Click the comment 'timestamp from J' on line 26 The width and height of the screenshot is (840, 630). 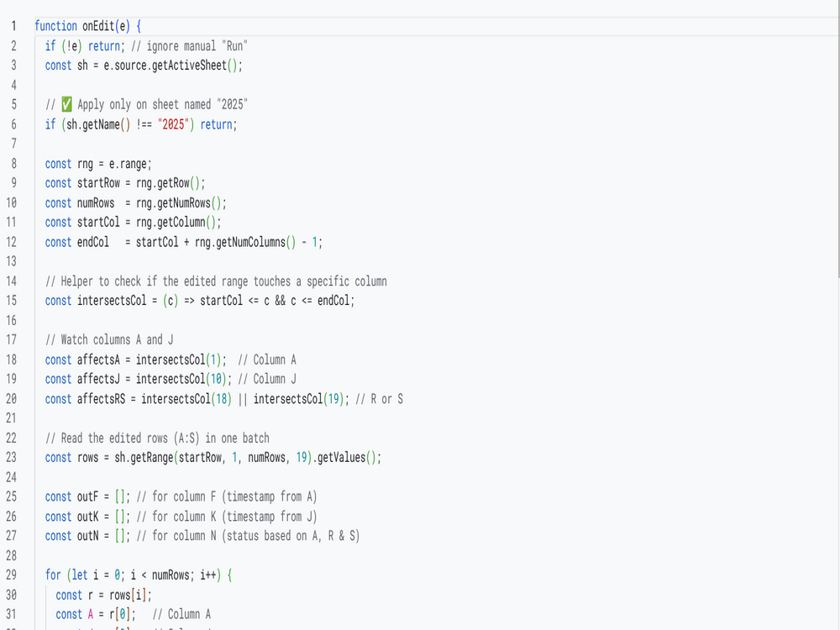[x=269, y=517]
